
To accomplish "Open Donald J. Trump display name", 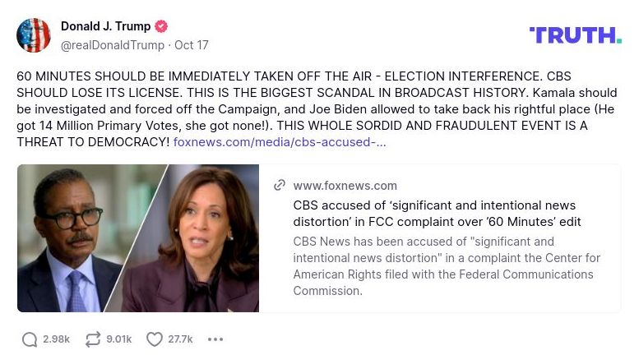I will point(105,26).
